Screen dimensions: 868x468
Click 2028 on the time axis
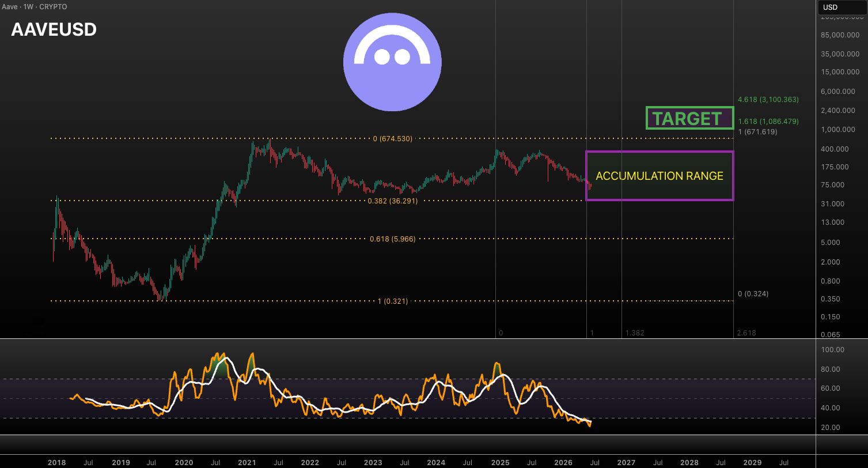(x=689, y=462)
